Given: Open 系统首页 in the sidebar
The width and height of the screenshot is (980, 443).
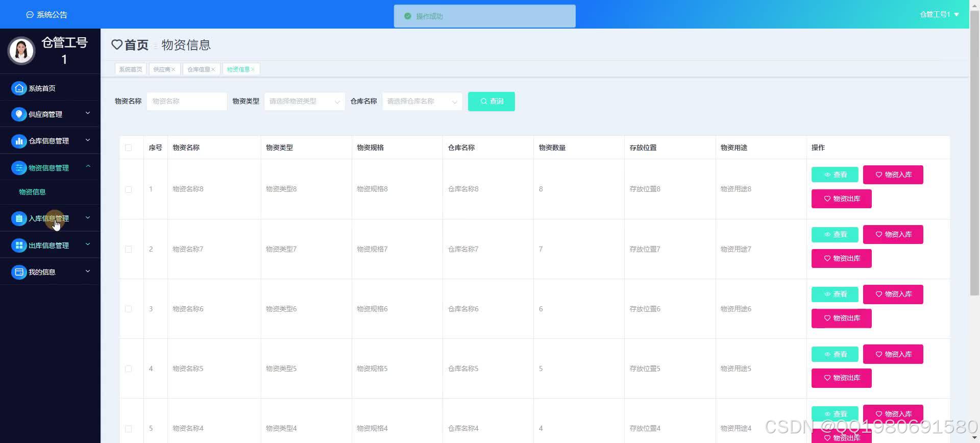Looking at the screenshot, I should coord(50,88).
